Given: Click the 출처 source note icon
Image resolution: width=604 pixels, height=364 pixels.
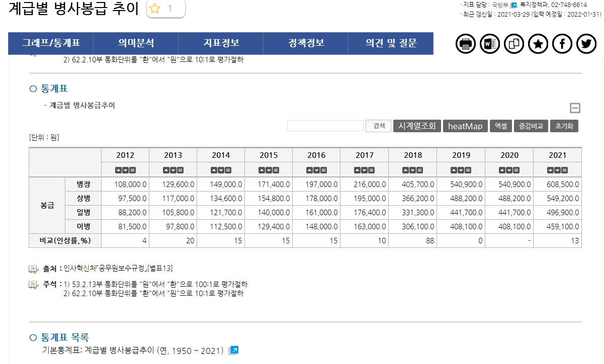Looking at the screenshot, I should [34, 268].
